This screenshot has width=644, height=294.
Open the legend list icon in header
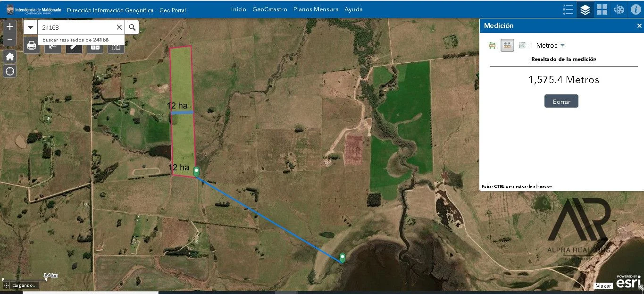(x=568, y=9)
